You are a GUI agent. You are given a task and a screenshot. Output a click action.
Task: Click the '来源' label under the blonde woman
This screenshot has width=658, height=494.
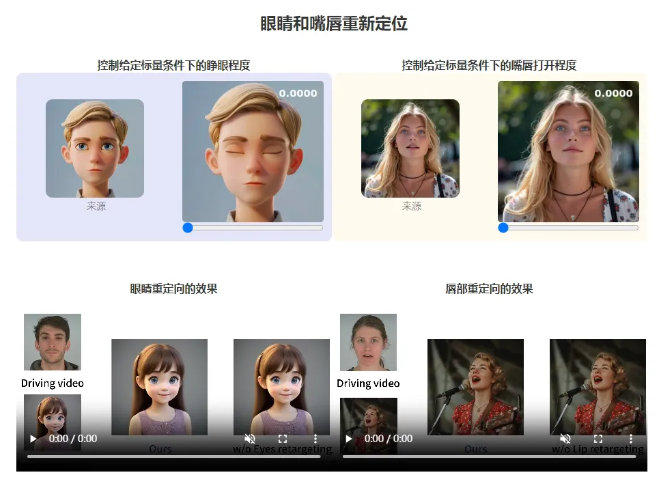coord(412,206)
